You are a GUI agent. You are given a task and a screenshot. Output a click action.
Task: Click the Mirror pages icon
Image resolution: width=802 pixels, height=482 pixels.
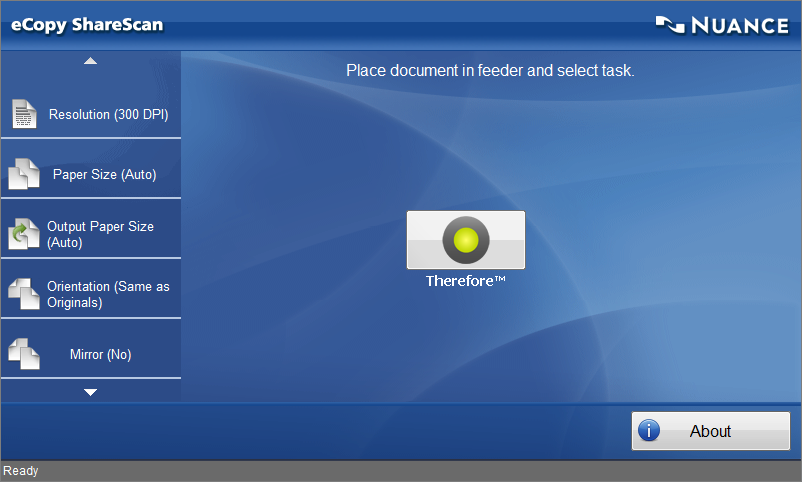[x=24, y=354]
